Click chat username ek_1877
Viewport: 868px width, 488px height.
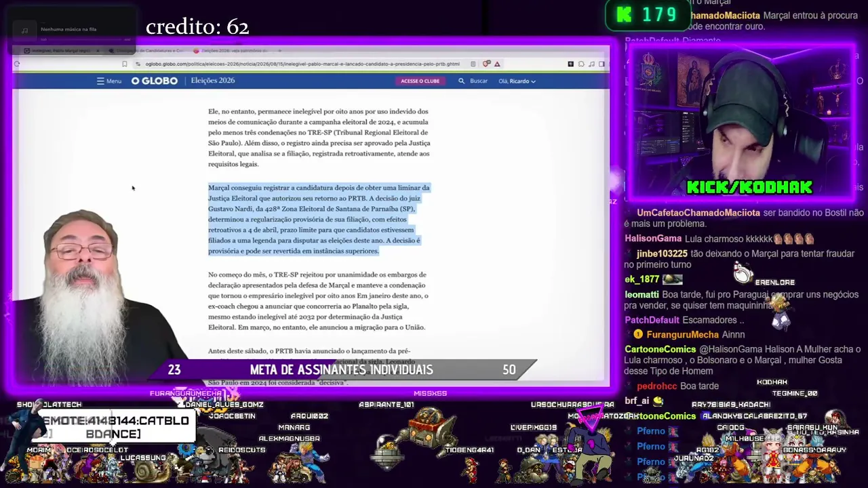[642, 279]
